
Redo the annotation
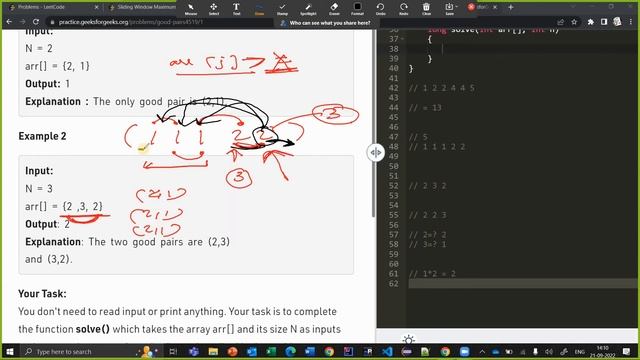click(x=404, y=9)
